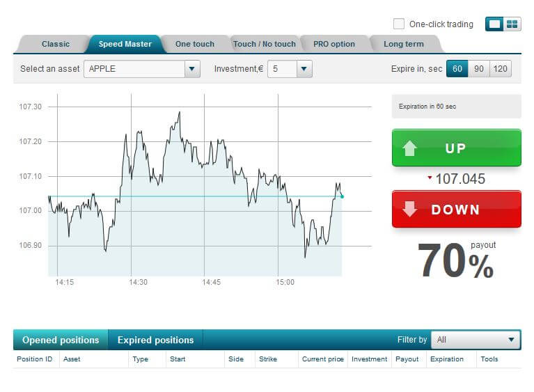Click the 14:45 time axis label
Viewport: 534px width, 392px height.
pos(211,282)
